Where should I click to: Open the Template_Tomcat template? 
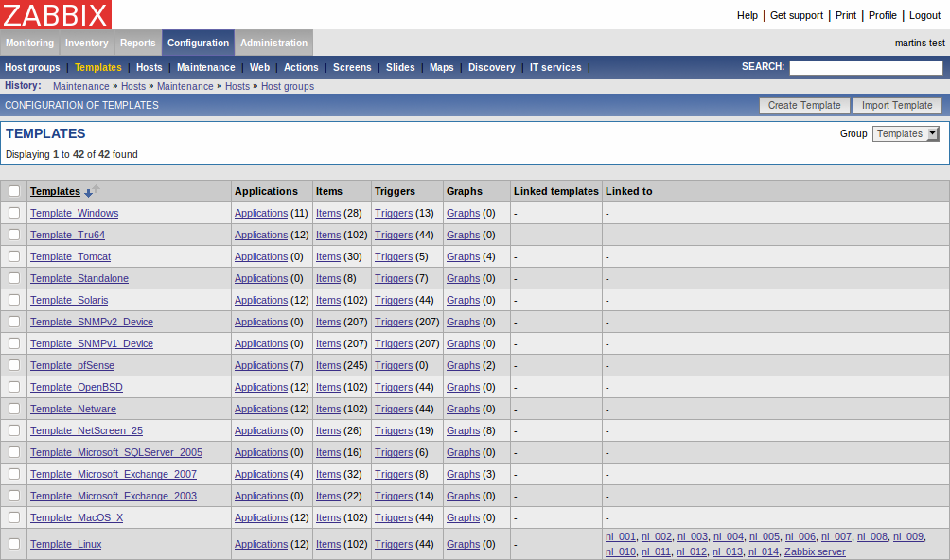pos(70,256)
